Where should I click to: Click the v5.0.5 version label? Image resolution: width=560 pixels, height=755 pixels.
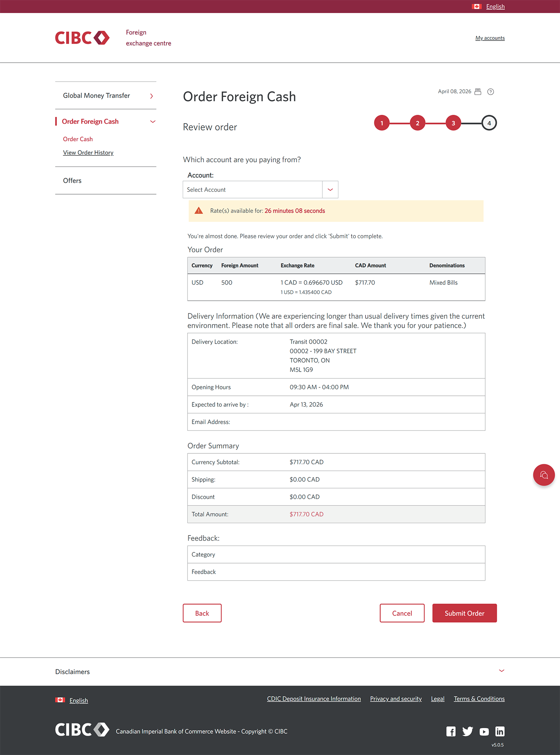coord(497,745)
